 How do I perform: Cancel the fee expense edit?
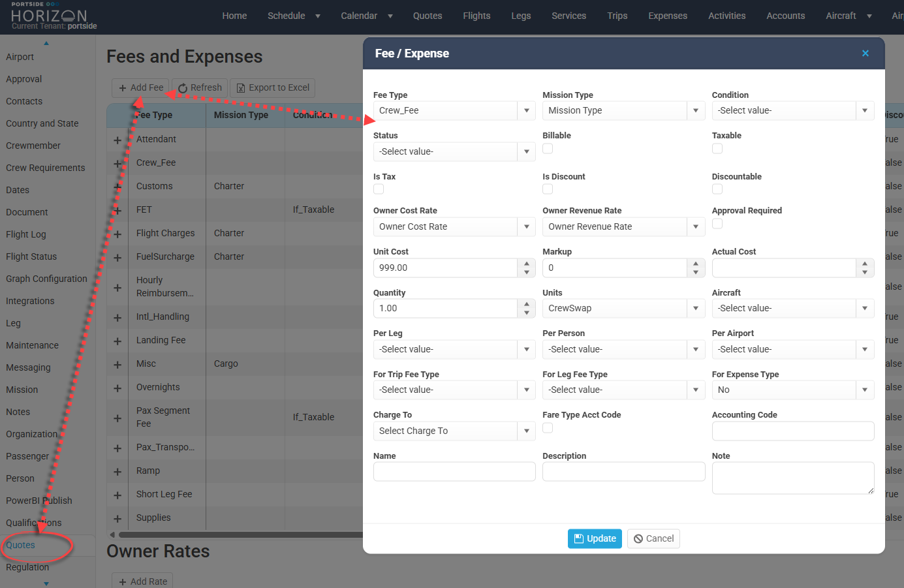pos(653,538)
